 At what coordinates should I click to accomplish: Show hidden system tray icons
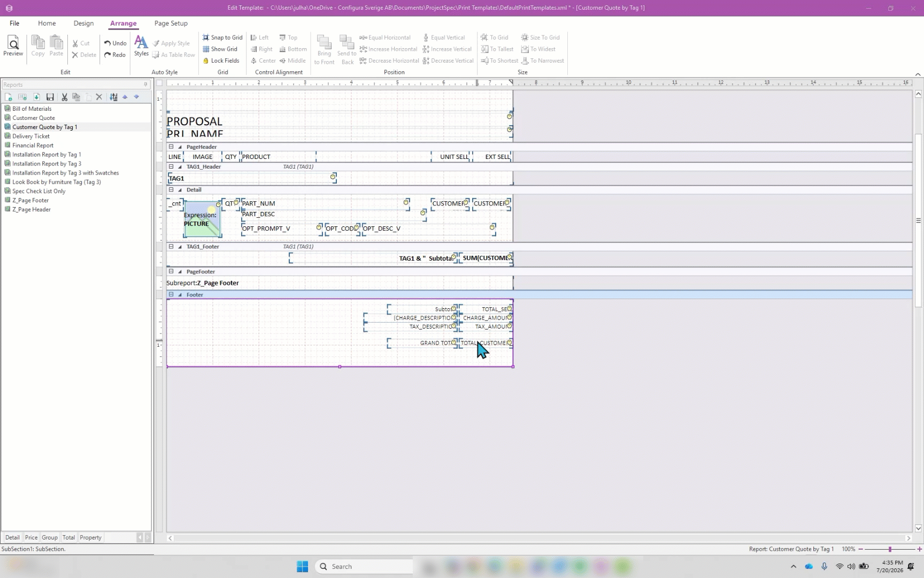pos(794,566)
